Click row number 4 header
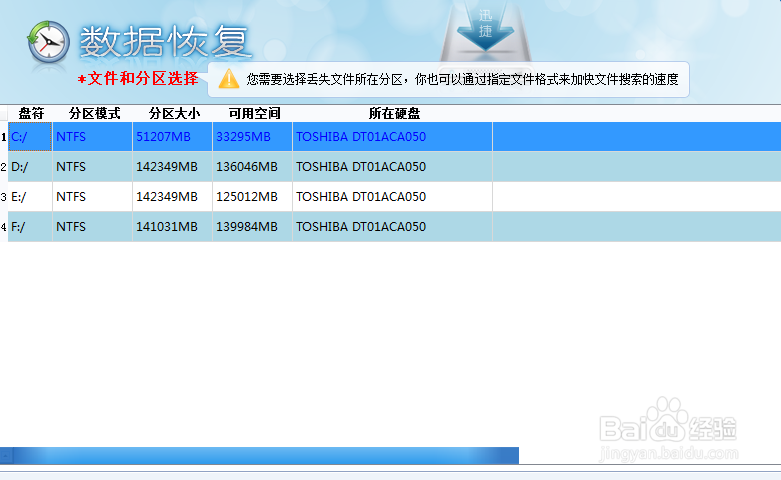This screenshot has width=781, height=480. (4, 227)
